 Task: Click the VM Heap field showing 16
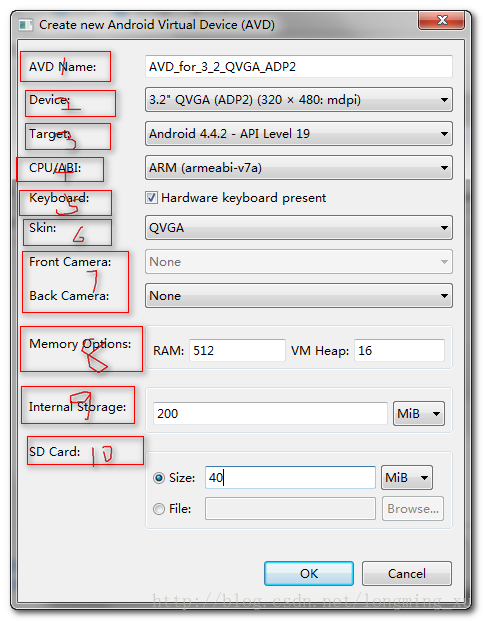tap(399, 351)
